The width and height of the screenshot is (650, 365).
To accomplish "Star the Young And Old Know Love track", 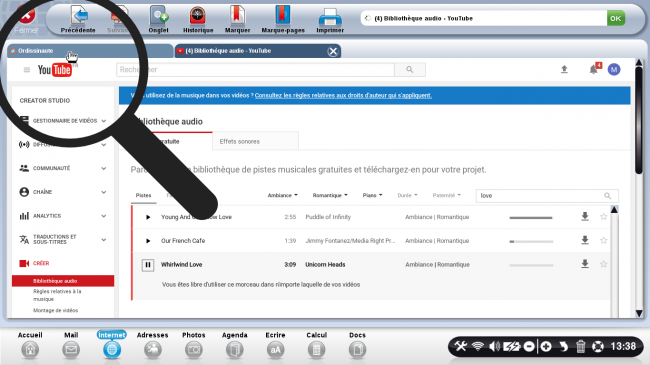I will coord(604,217).
